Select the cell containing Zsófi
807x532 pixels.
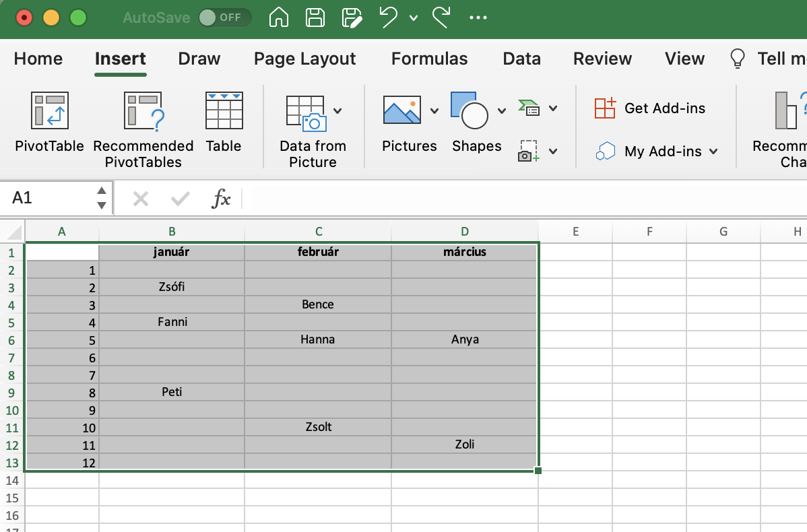[172, 287]
